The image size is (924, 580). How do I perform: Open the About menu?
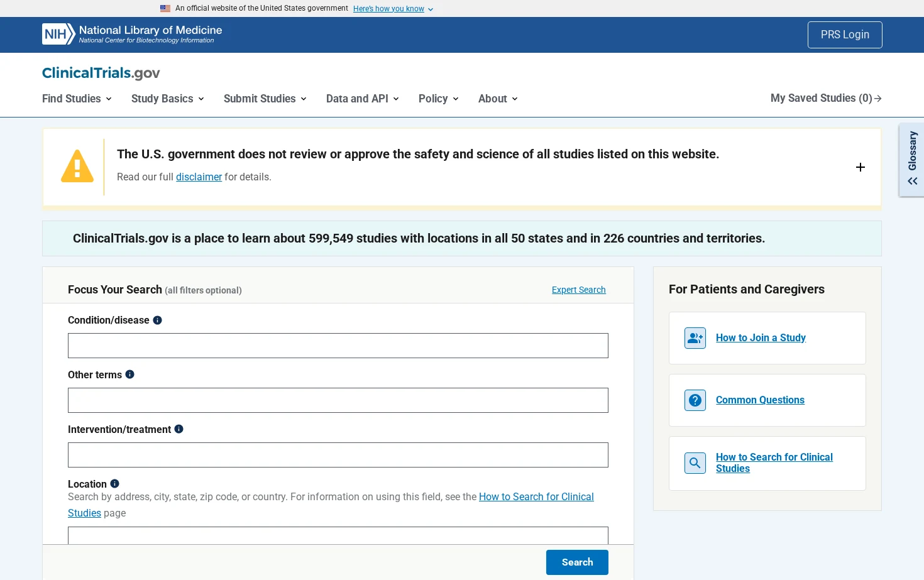click(498, 99)
